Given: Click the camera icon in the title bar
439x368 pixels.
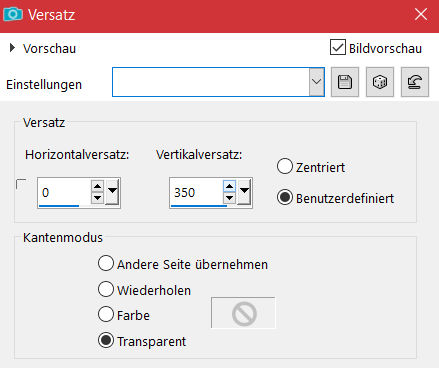Looking at the screenshot, I should [x=13, y=14].
